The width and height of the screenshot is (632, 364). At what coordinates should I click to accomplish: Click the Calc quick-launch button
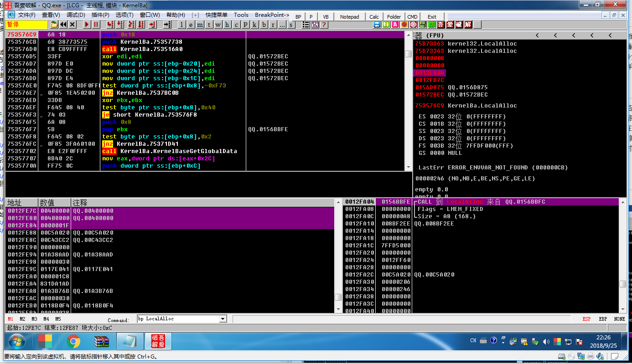(374, 17)
